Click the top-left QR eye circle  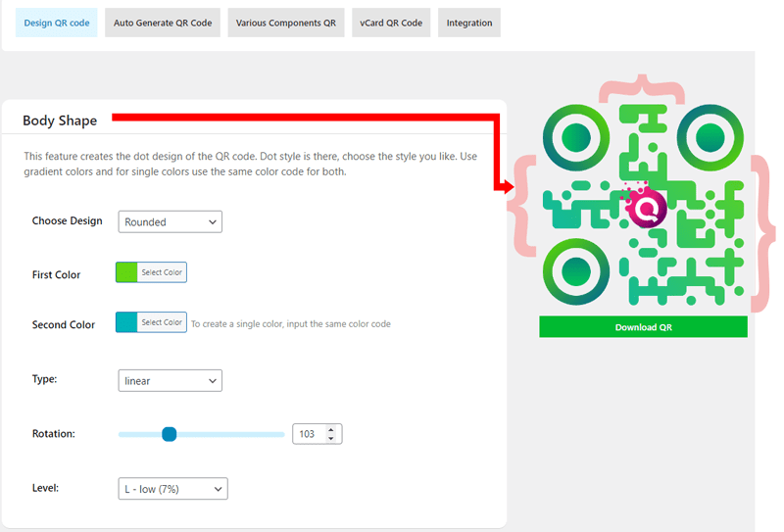pyautogui.click(x=576, y=134)
